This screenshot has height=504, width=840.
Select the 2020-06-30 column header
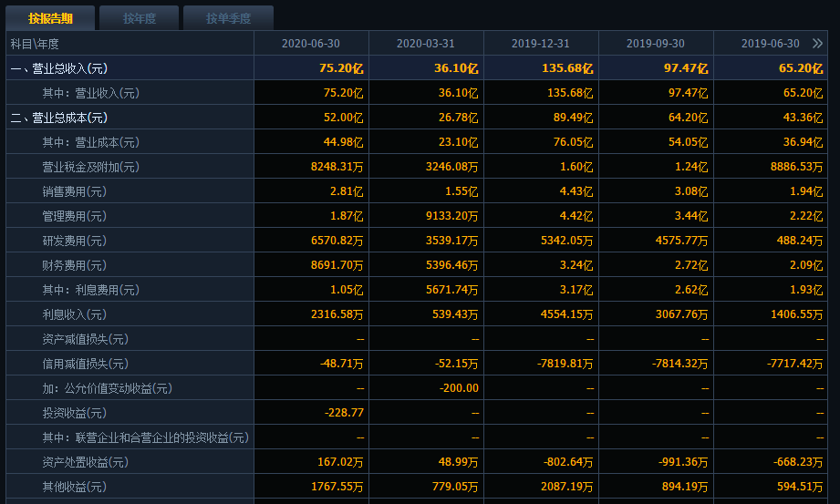coord(311,44)
